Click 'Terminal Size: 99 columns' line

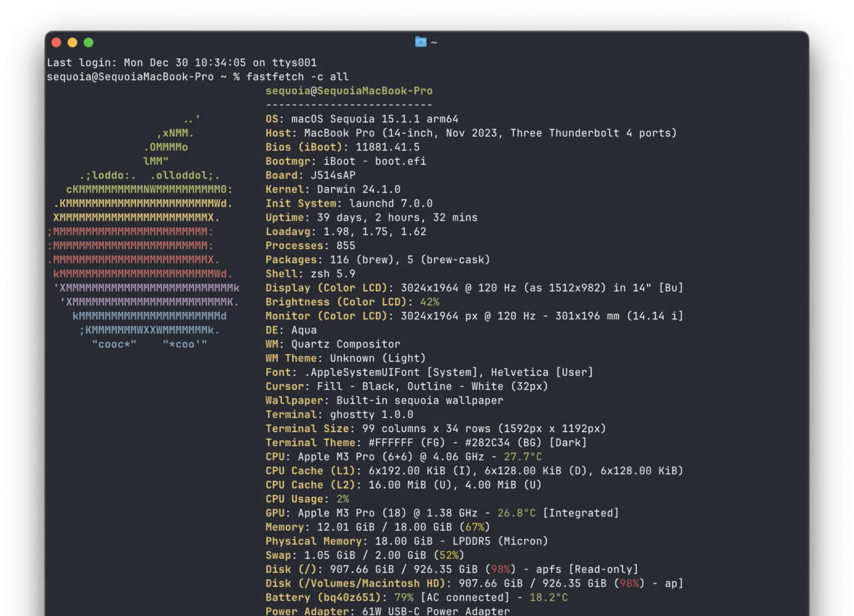click(x=436, y=428)
